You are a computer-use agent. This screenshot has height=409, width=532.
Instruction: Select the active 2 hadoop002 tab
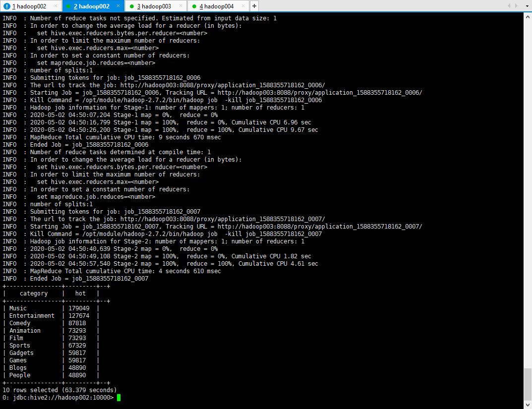tap(93, 6)
